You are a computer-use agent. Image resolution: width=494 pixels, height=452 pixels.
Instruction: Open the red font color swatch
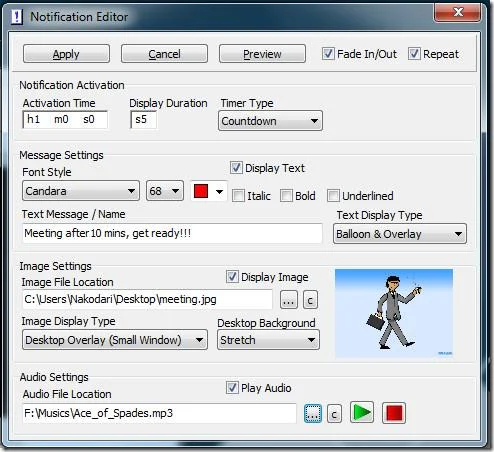pyautogui.click(x=208, y=191)
